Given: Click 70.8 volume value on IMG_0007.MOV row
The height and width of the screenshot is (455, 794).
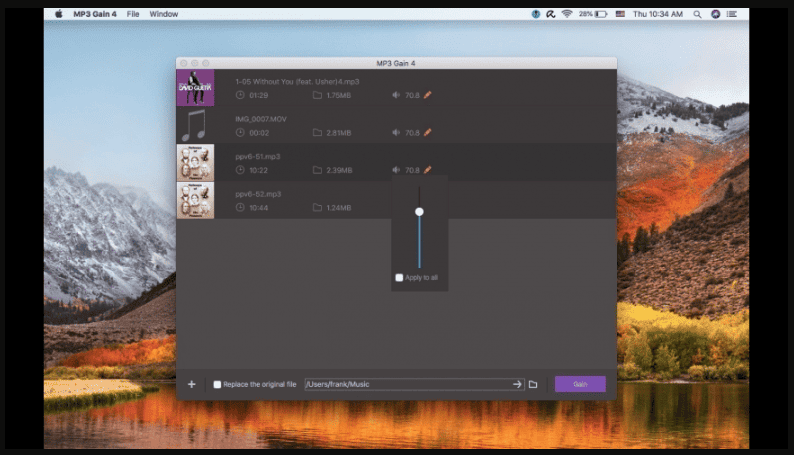Looking at the screenshot, I should point(412,133).
